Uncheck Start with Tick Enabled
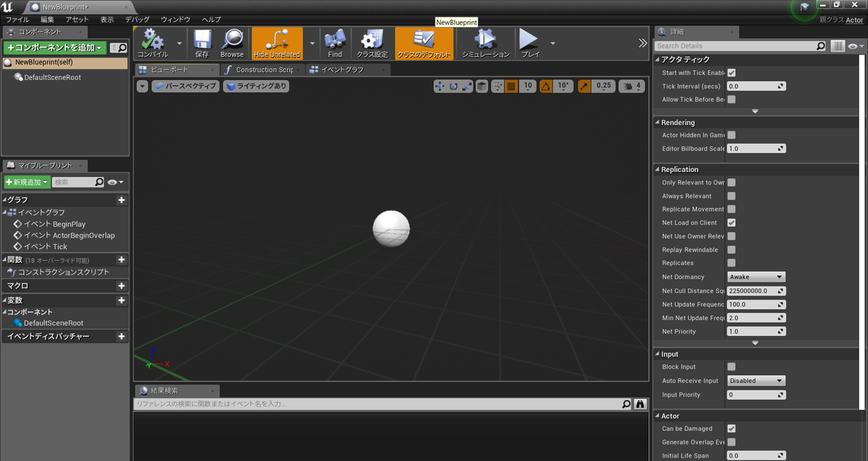Image resolution: width=868 pixels, height=461 pixels. (731, 72)
